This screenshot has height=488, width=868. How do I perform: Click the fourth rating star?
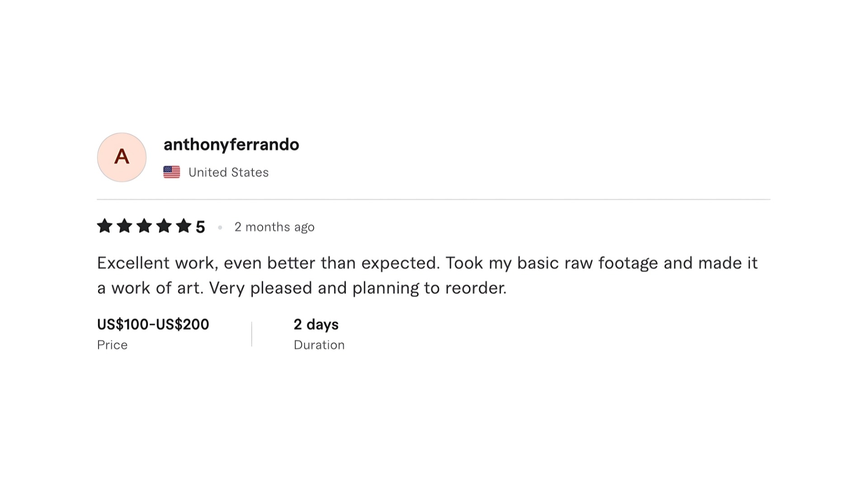tap(164, 225)
